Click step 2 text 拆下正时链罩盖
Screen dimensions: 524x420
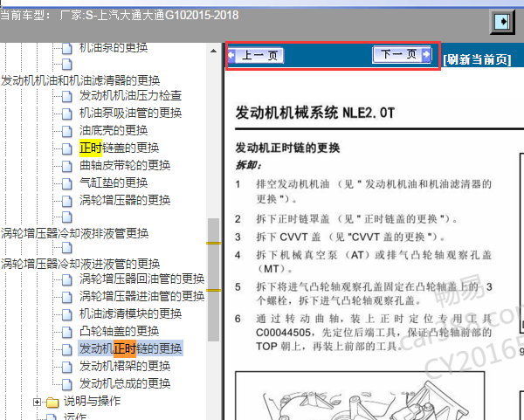point(293,219)
